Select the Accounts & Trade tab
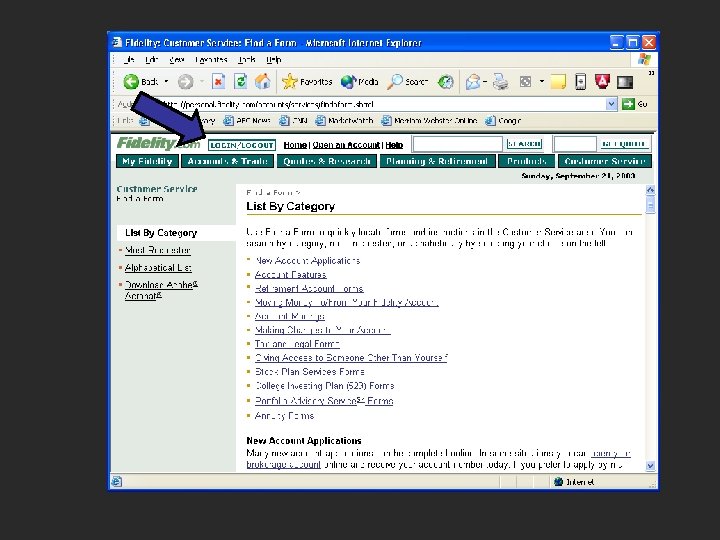 [x=227, y=161]
